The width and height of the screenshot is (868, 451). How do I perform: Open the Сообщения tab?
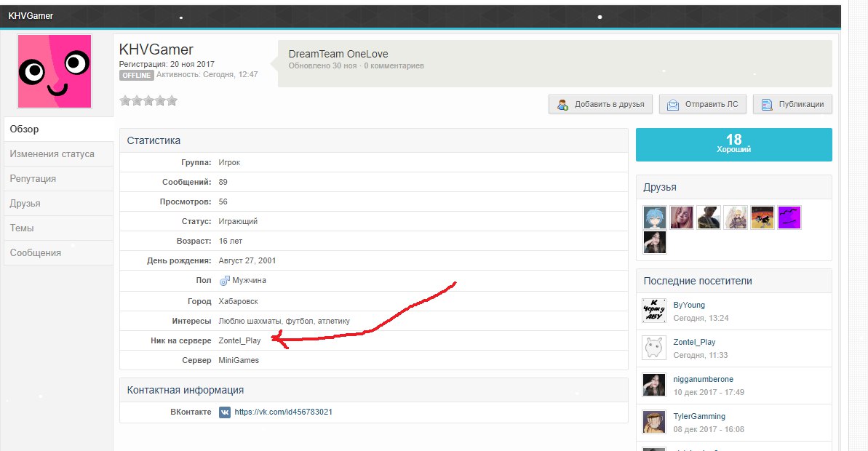click(59, 253)
